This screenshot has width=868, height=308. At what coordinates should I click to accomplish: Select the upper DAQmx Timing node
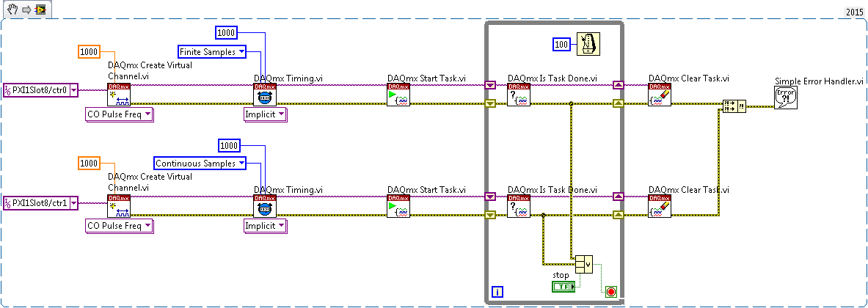point(265,95)
